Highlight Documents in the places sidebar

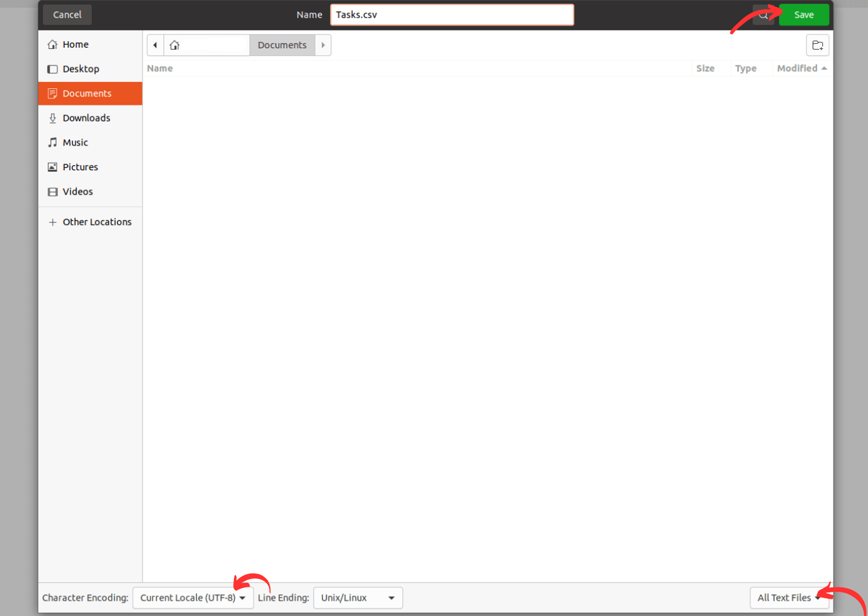click(86, 93)
